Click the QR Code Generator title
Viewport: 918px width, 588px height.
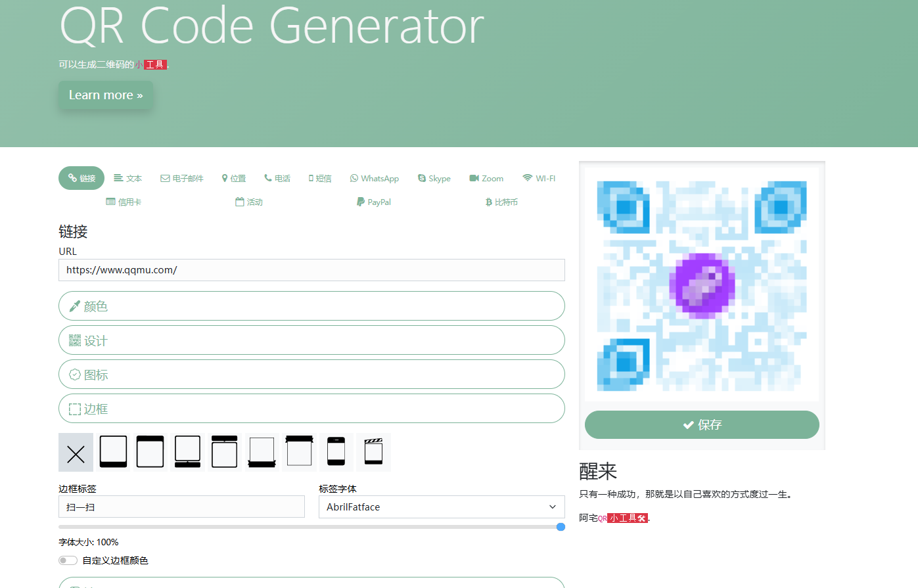tap(271, 25)
